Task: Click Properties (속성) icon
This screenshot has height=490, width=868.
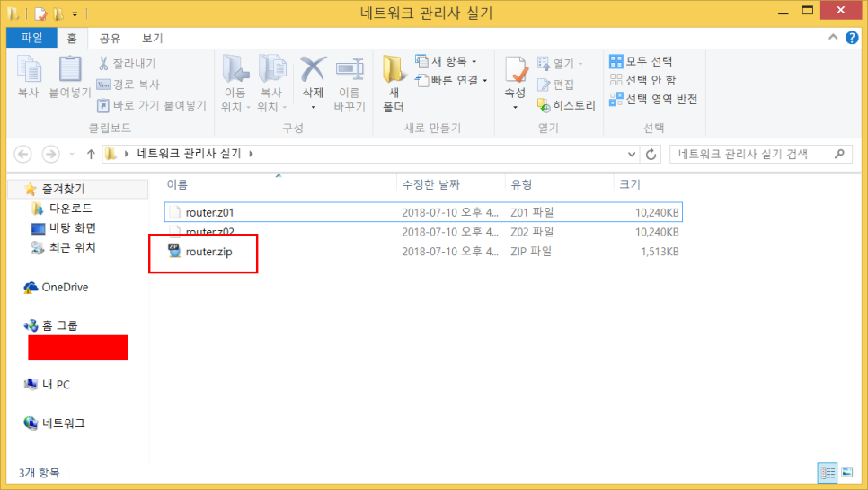Action: coord(516,70)
